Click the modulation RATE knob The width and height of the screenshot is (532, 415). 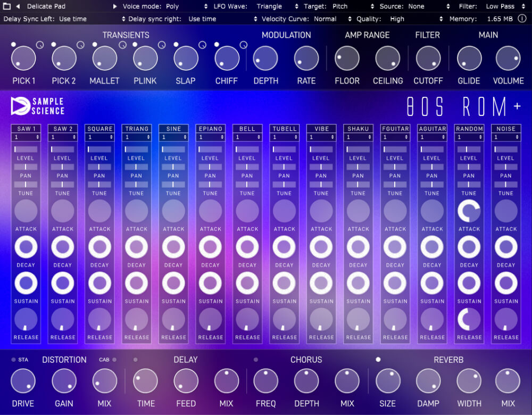point(306,59)
